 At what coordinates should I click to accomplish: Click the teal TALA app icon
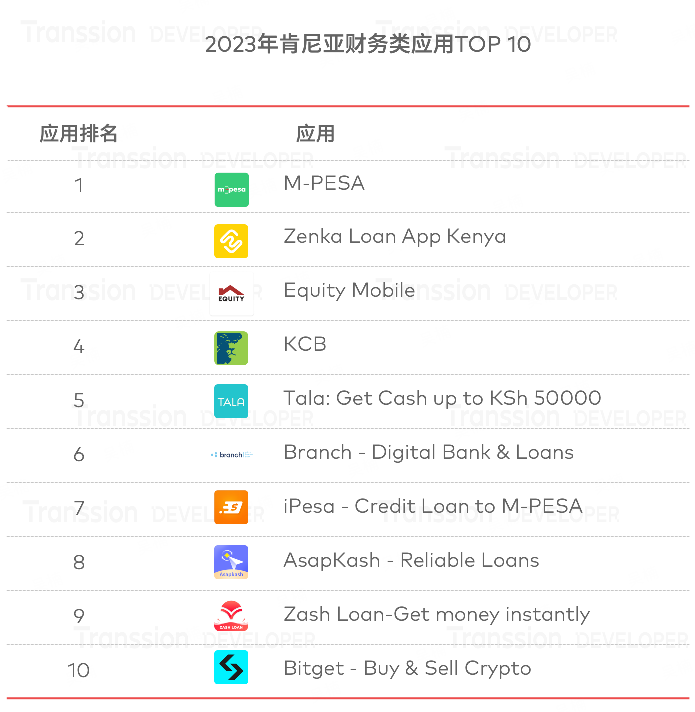[231, 401]
